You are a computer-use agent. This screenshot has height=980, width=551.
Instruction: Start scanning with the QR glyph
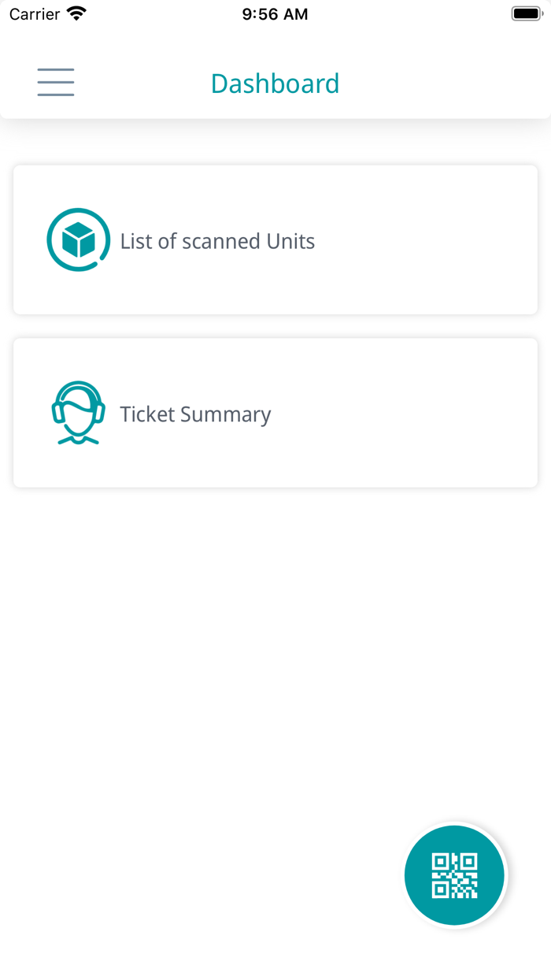[x=454, y=875]
